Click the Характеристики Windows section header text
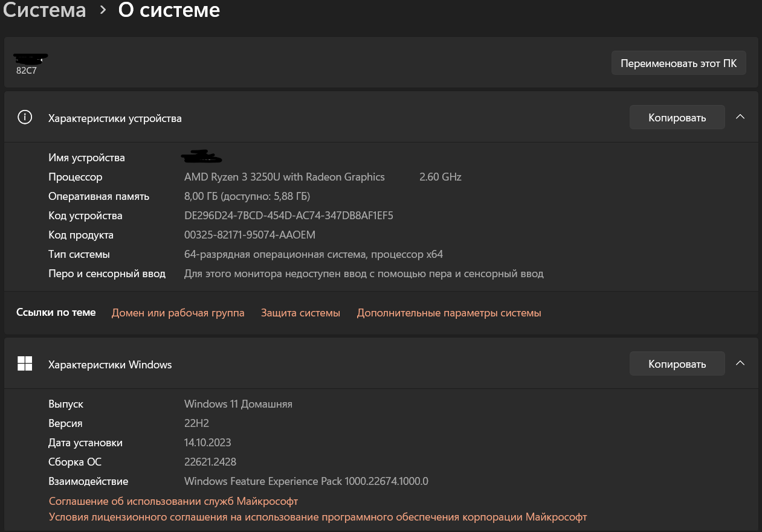Viewport: 762px width, 532px height. click(110, 365)
